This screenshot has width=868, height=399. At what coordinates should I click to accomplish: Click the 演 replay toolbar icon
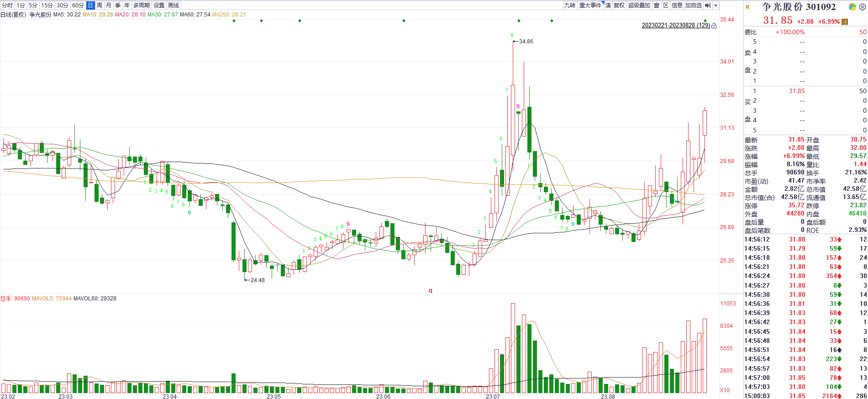(608, 5)
